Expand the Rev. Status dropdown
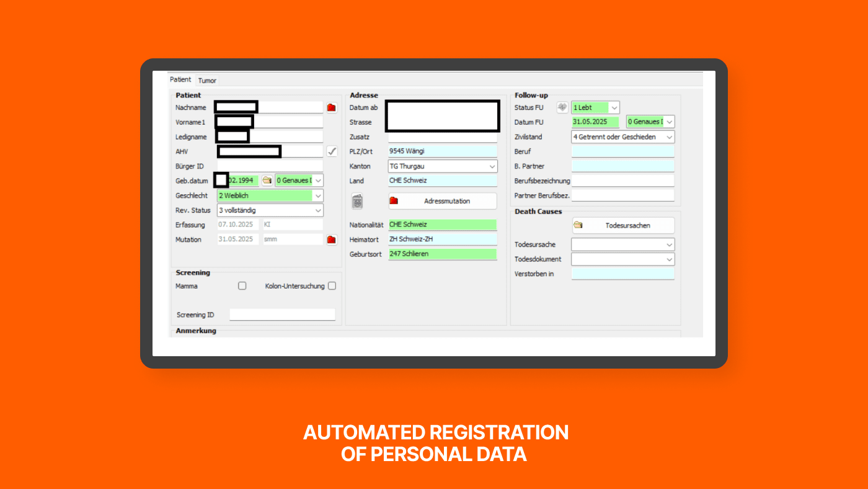Image resolution: width=868 pixels, height=489 pixels. click(x=270, y=210)
